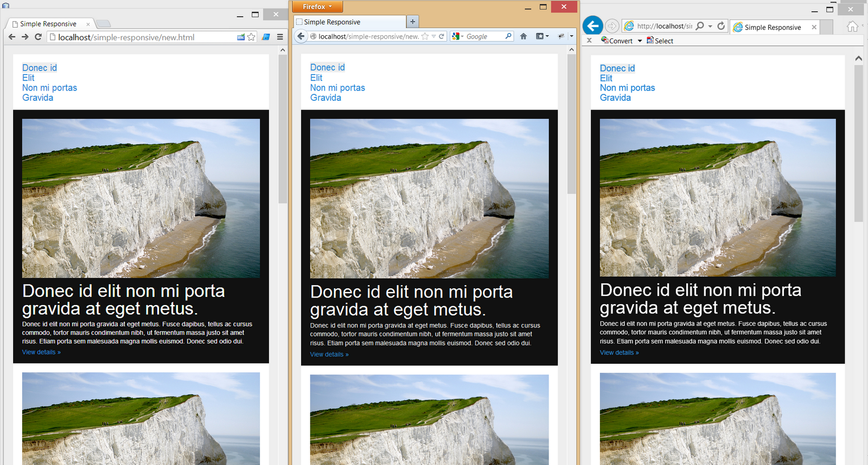This screenshot has width=868, height=465.
Task: Open 'Gravida' link in Firefox
Action: pyautogui.click(x=325, y=98)
